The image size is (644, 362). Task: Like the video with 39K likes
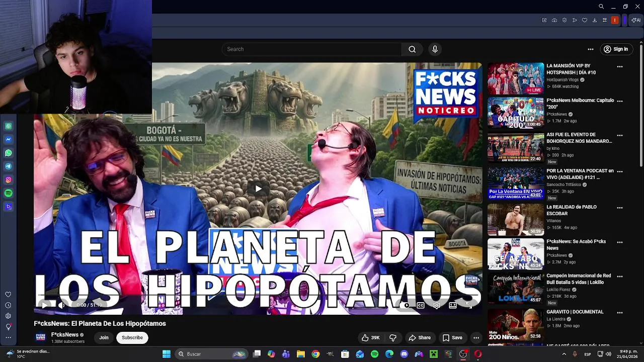[x=371, y=338]
